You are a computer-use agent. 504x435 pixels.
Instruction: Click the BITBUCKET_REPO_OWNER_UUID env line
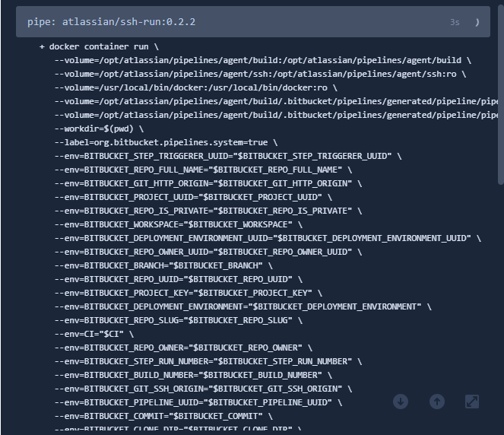tap(208, 252)
